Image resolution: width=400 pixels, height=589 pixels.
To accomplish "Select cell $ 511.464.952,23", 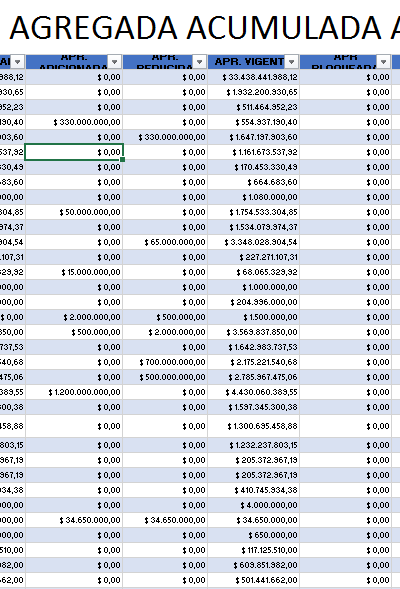I will pos(254,107).
